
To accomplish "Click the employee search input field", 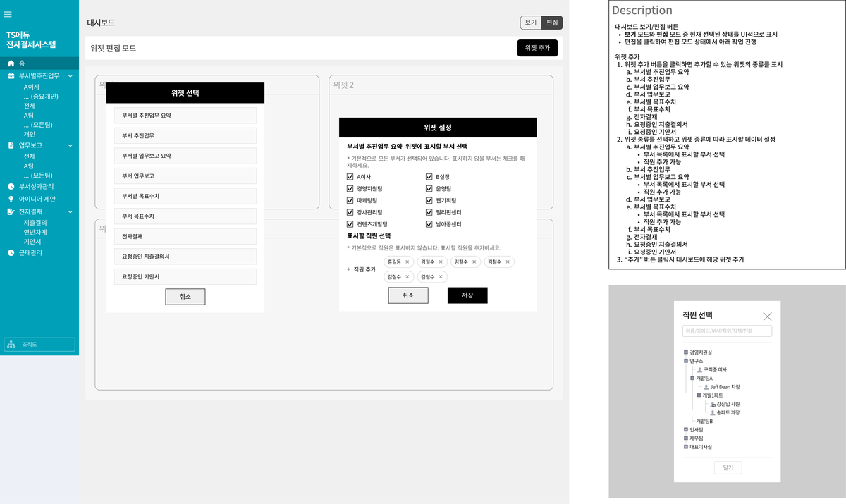I will (x=727, y=331).
